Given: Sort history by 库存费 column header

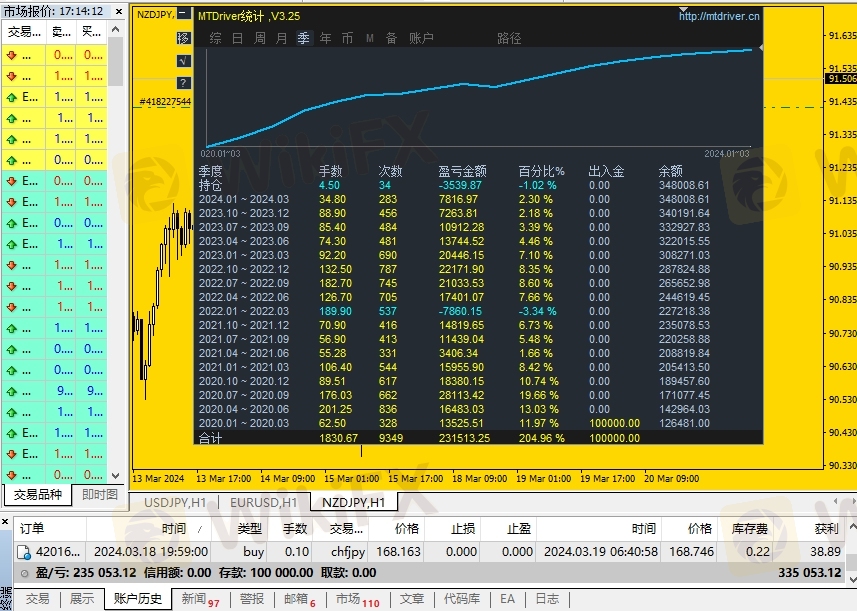Looking at the screenshot, I should pos(744,529).
